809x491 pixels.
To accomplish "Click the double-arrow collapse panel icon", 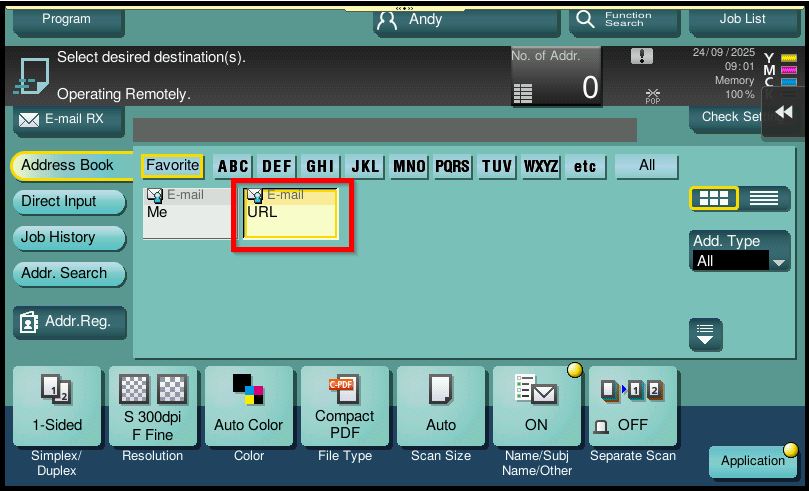I will [x=784, y=112].
